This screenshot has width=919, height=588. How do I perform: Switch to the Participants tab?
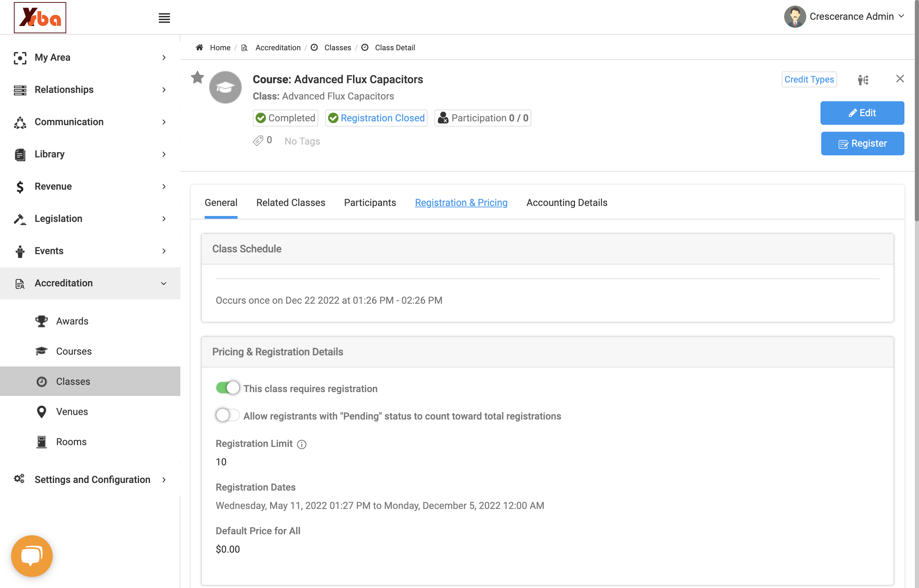(370, 203)
